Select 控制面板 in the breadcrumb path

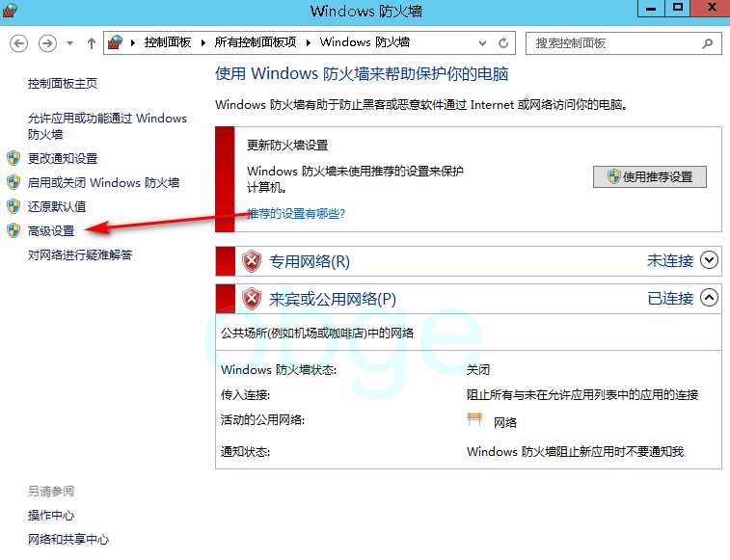168,42
